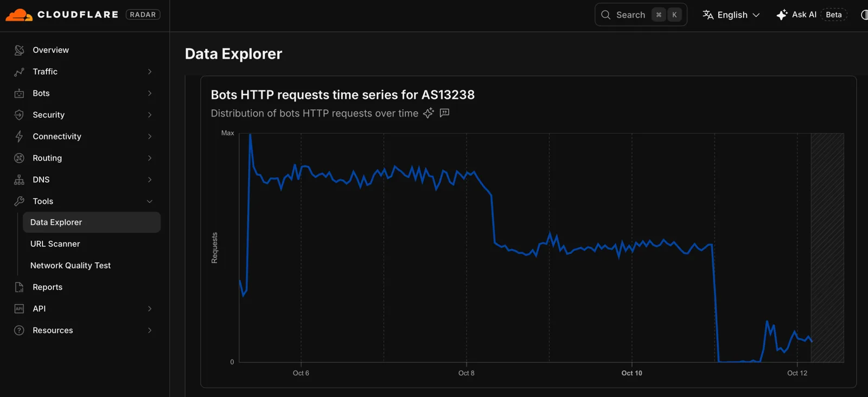Click the DNS hierarchy icon
The width and height of the screenshot is (868, 397).
(19, 180)
